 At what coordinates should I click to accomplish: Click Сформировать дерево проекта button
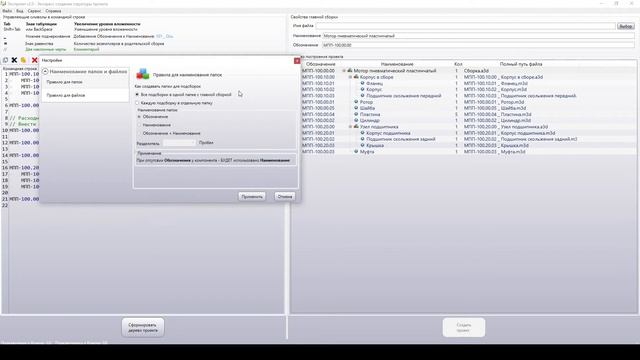tap(143, 327)
